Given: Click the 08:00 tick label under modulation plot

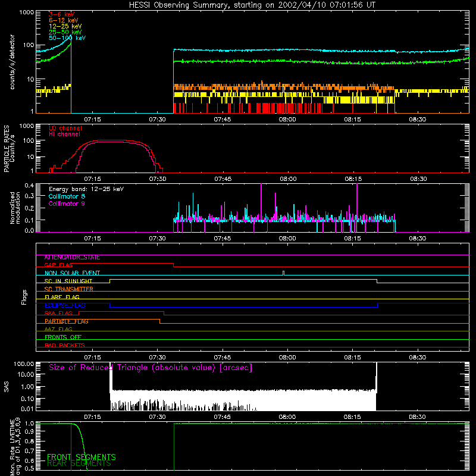Looking at the screenshot, I should point(287,239).
